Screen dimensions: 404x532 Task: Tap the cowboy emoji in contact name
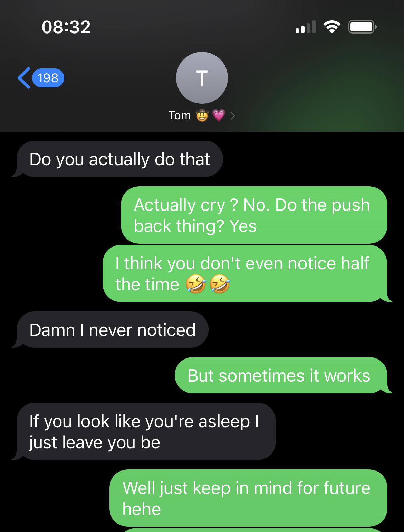tap(202, 115)
